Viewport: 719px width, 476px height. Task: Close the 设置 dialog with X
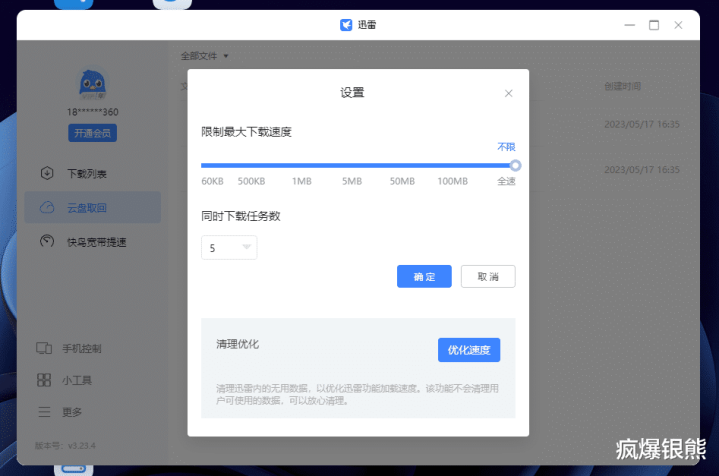(508, 94)
